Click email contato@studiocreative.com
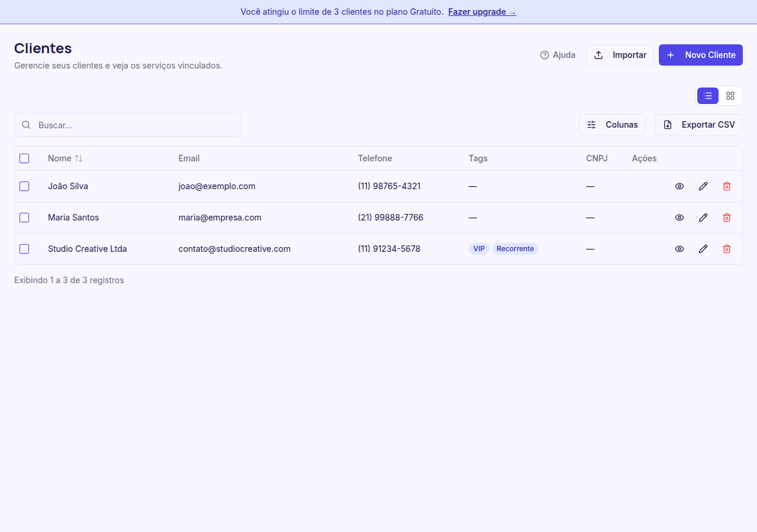The image size is (757, 532). coord(235,249)
